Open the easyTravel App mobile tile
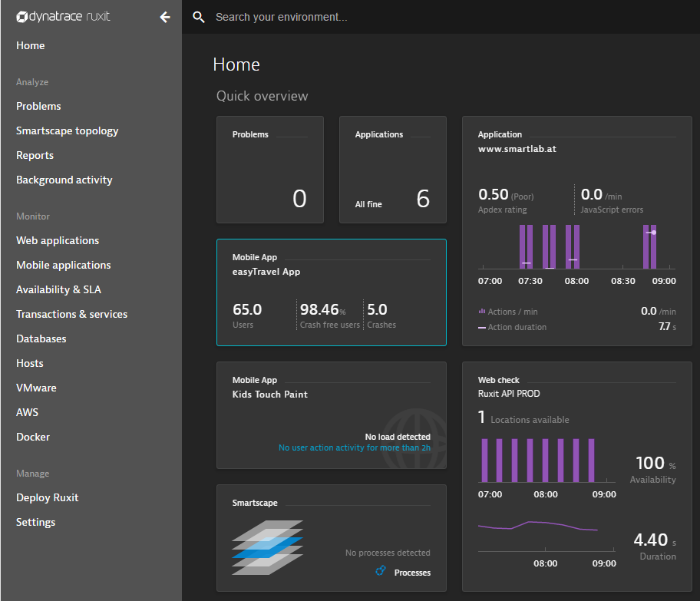The width and height of the screenshot is (700, 601). pyautogui.click(x=332, y=292)
